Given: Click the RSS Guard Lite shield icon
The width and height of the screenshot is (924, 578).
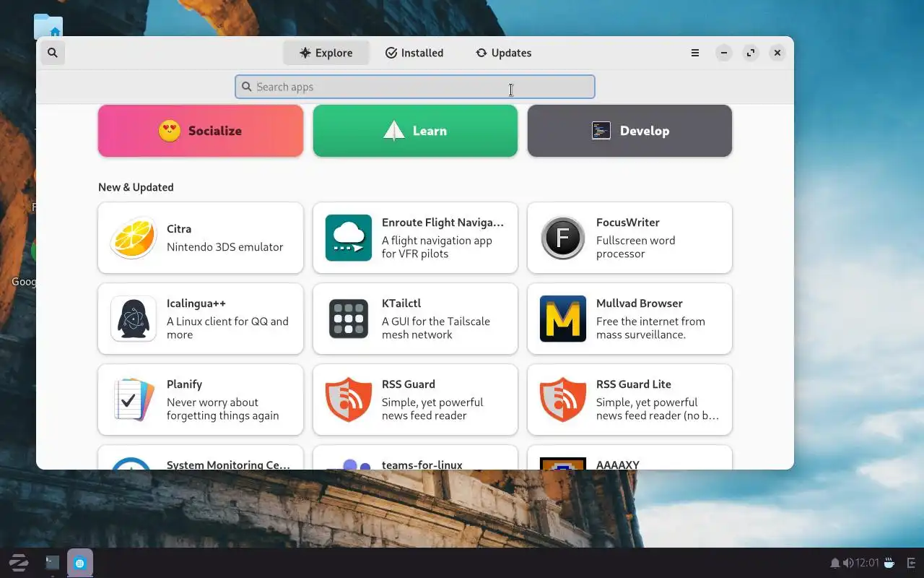Looking at the screenshot, I should (563, 400).
